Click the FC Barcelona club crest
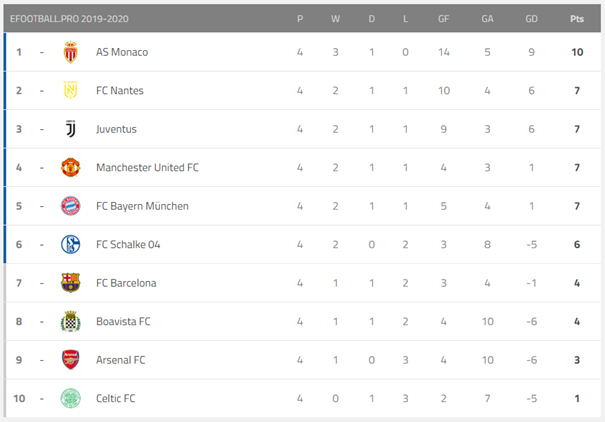This screenshot has height=422, width=605. coord(70,283)
